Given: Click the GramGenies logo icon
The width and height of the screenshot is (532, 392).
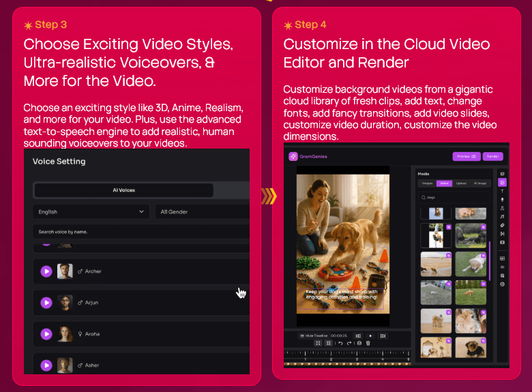Looking at the screenshot, I should pyautogui.click(x=293, y=156).
